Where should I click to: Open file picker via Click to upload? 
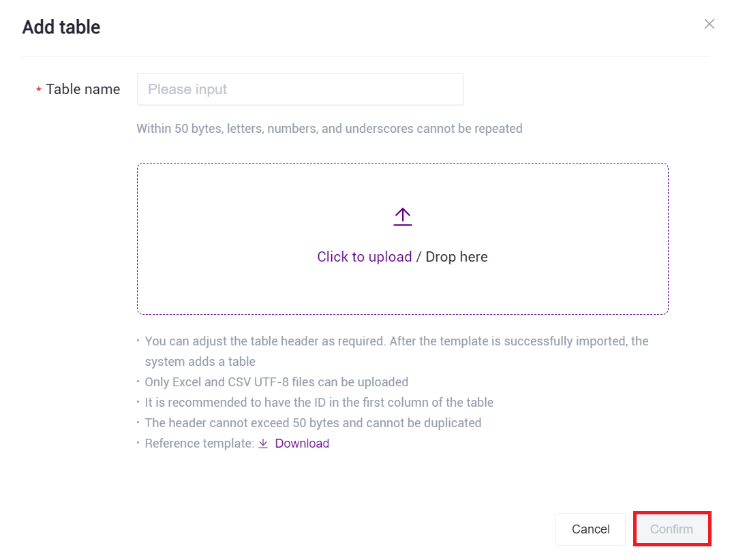tap(364, 257)
